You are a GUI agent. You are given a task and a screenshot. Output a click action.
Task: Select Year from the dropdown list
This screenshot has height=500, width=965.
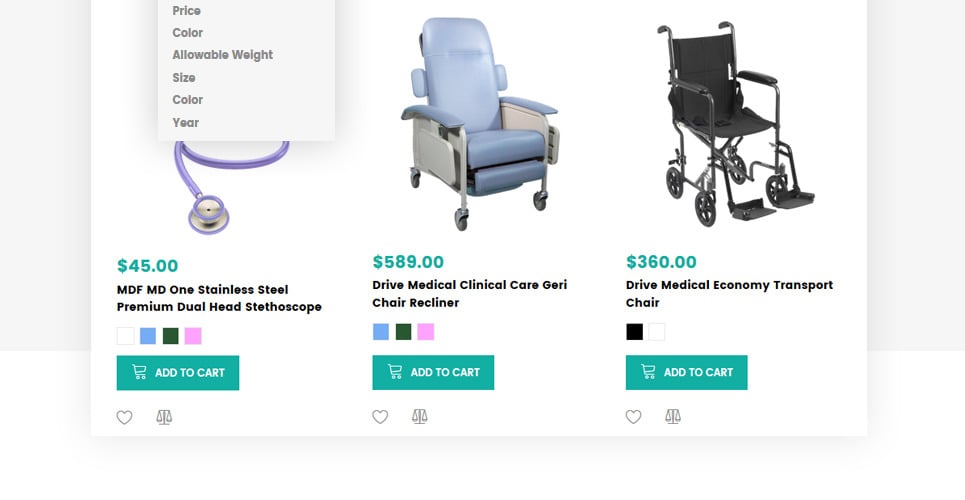[x=186, y=123]
